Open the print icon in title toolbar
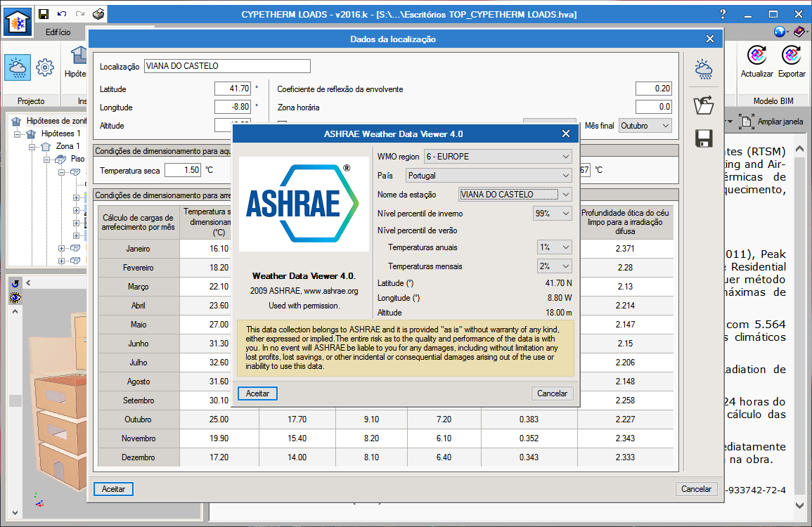The height and width of the screenshot is (527, 812). click(98, 14)
